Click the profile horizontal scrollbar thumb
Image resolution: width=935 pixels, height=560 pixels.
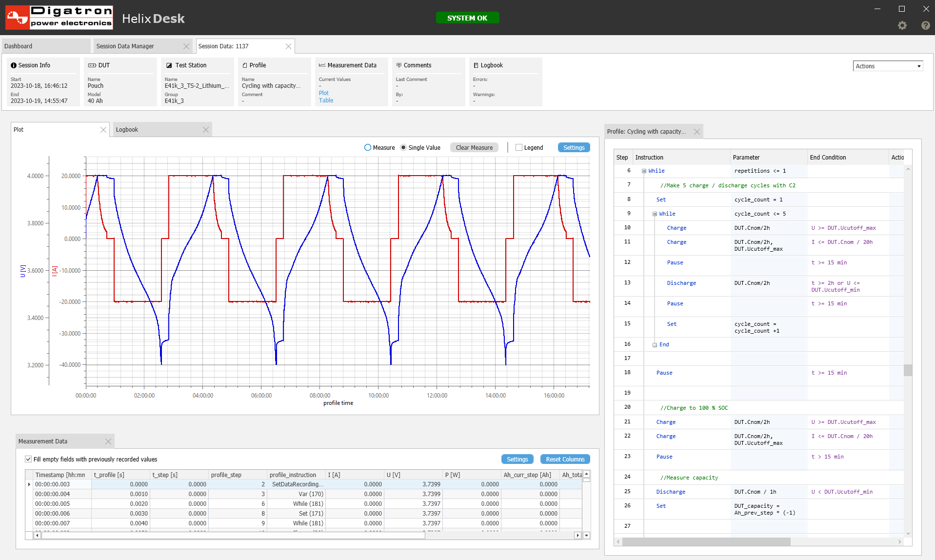pyautogui.click(x=706, y=541)
